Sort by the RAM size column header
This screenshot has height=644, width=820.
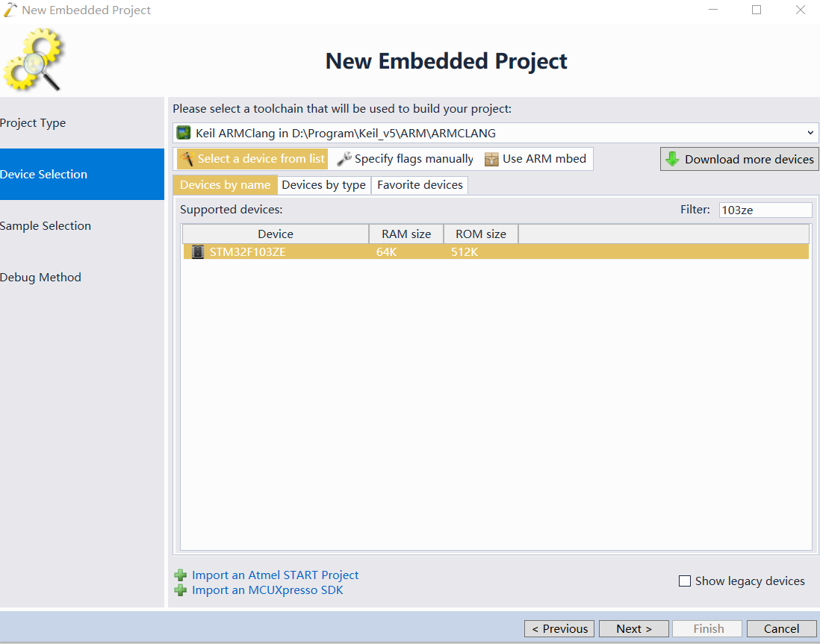pyautogui.click(x=406, y=234)
